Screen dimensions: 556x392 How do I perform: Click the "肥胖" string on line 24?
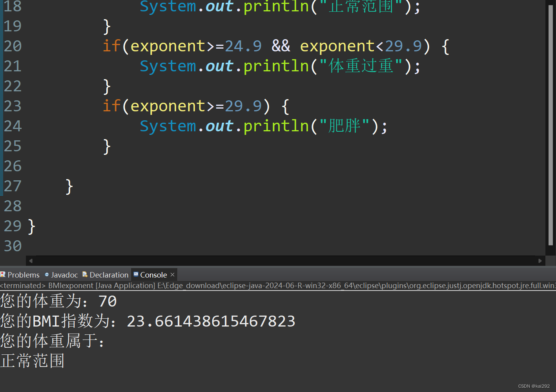point(345,126)
